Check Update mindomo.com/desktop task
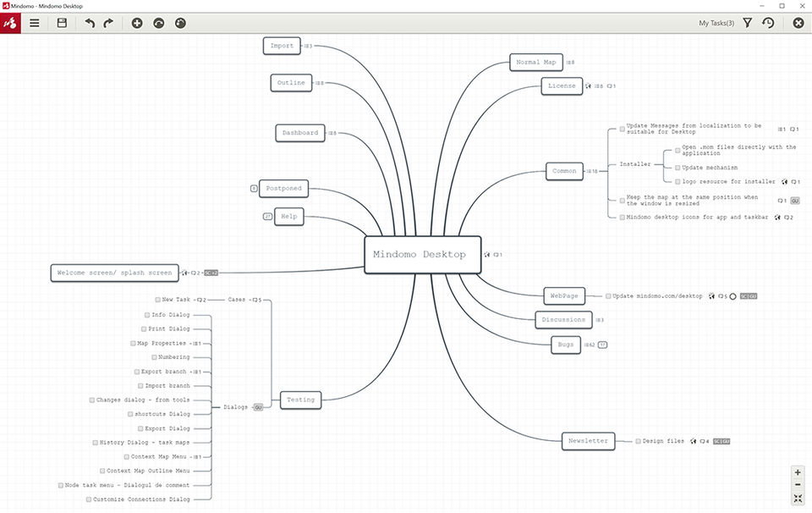Viewport: 812px width, 513px height. click(608, 296)
